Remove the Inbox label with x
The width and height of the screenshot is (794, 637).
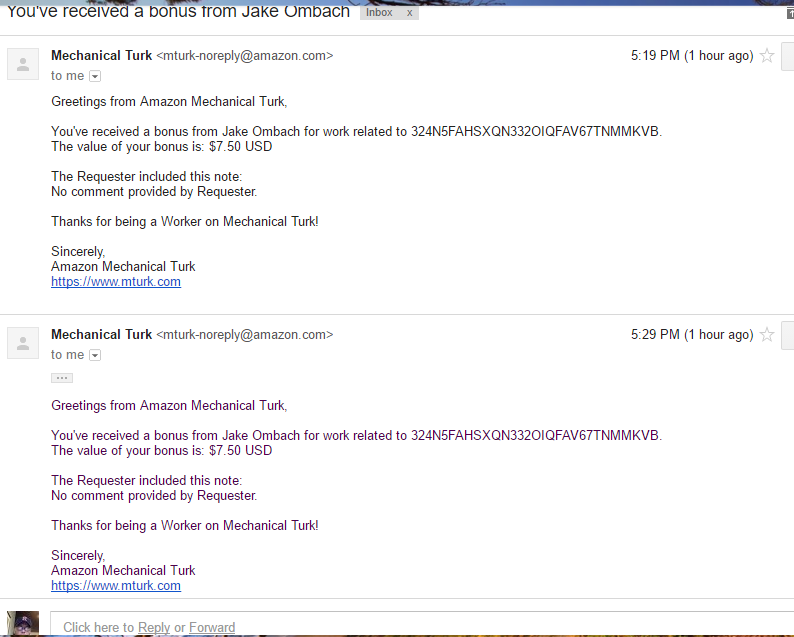point(410,13)
